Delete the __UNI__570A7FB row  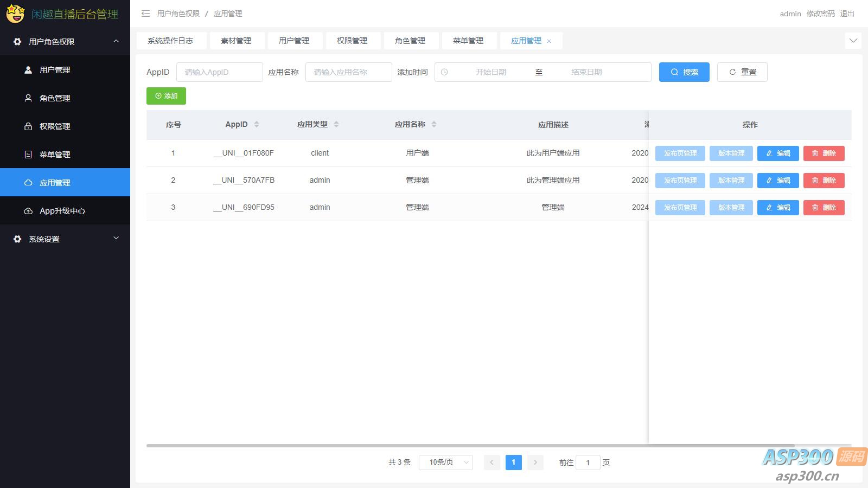824,181
